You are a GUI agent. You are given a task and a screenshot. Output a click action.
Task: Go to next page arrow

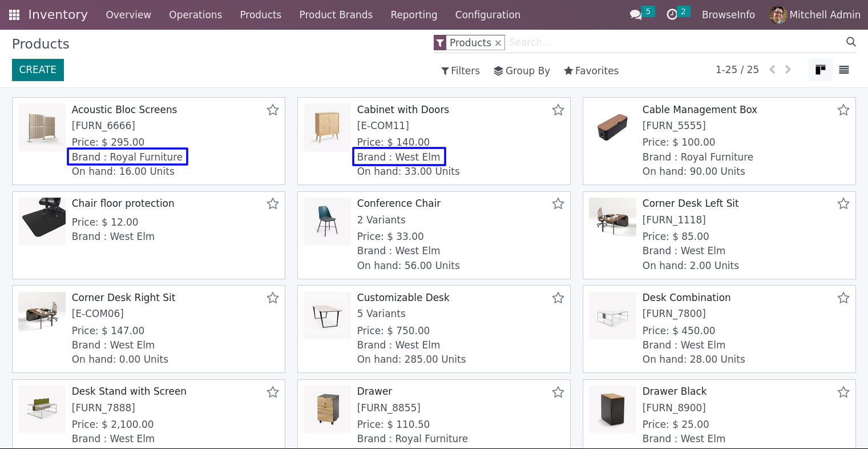(x=788, y=70)
